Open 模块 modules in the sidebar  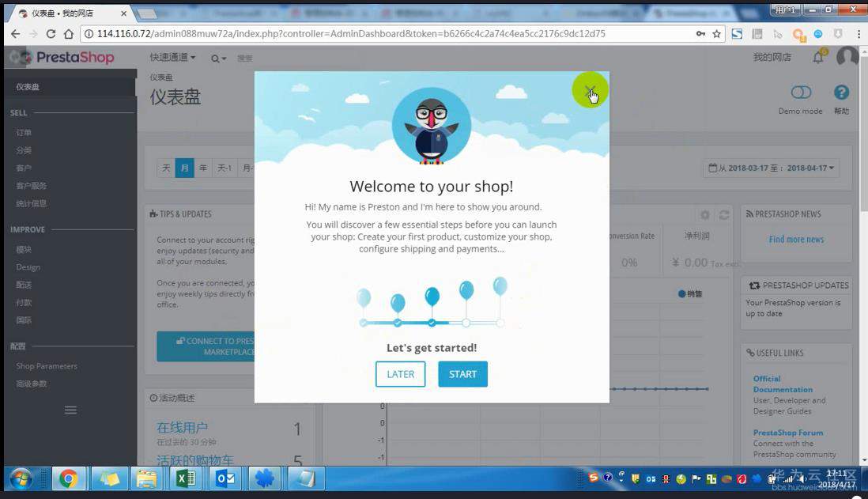(24, 250)
